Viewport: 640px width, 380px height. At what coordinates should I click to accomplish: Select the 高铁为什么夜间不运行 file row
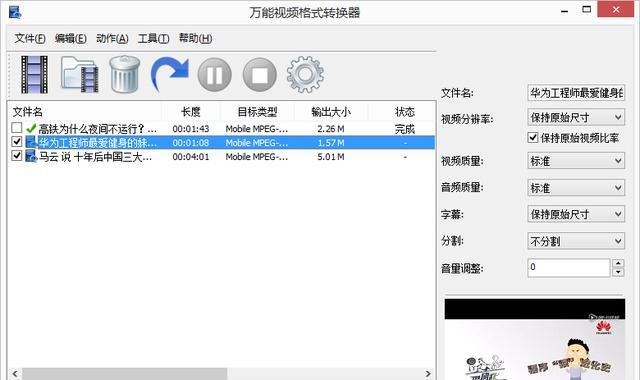pos(221,129)
